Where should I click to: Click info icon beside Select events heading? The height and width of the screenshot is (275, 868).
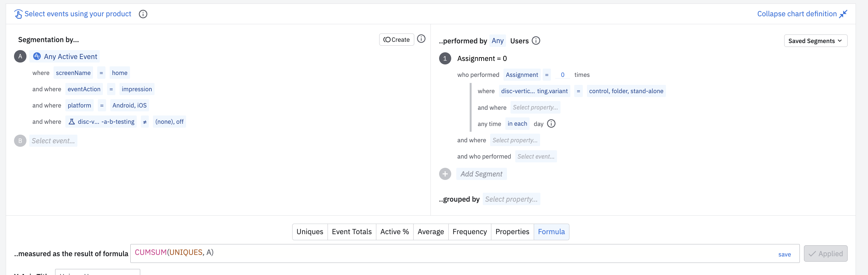(143, 14)
